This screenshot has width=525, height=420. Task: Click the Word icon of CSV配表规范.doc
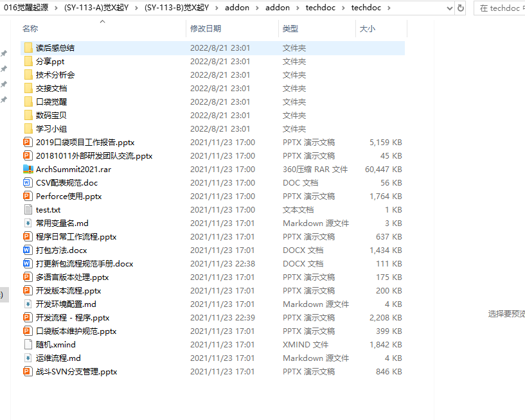click(28, 183)
